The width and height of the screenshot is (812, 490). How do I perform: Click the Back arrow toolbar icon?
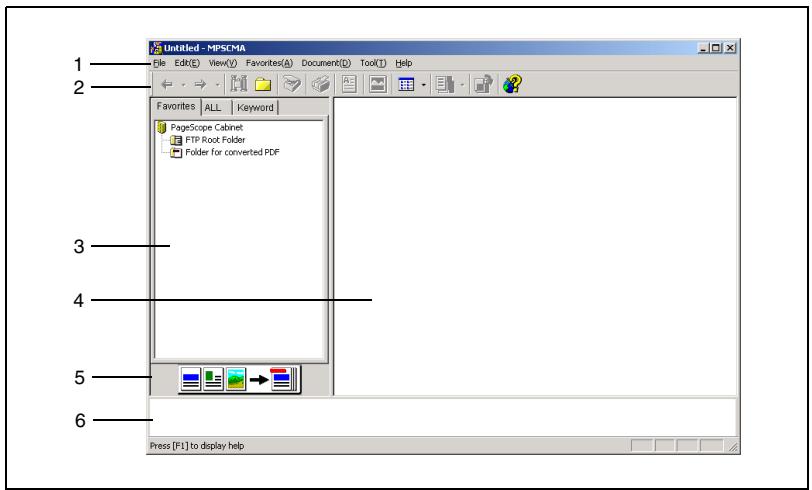tap(167, 84)
